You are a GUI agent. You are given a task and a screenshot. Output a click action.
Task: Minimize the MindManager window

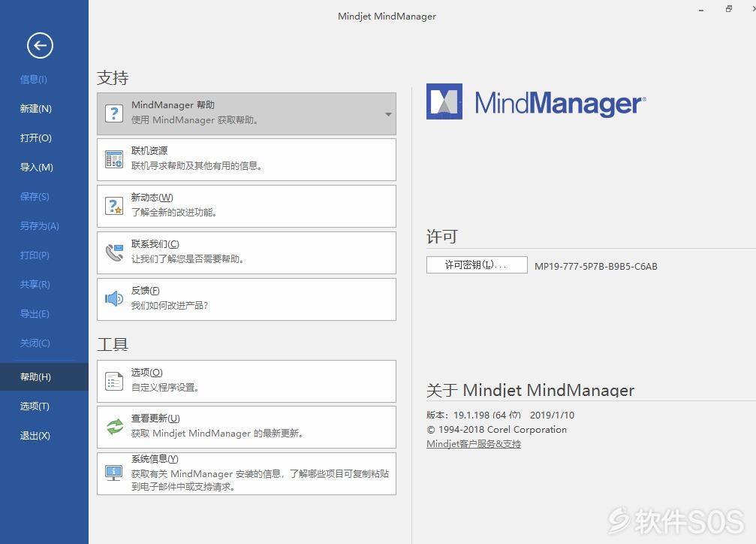coord(701,10)
